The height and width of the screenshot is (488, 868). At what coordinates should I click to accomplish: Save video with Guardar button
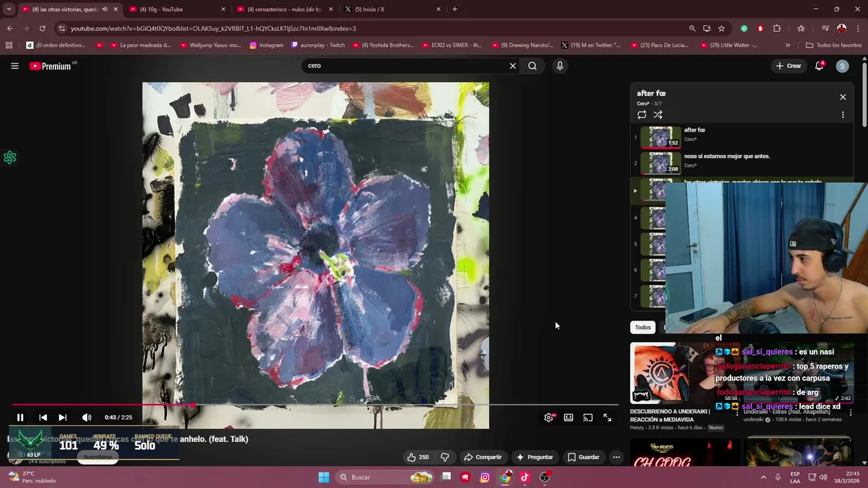coord(584,457)
